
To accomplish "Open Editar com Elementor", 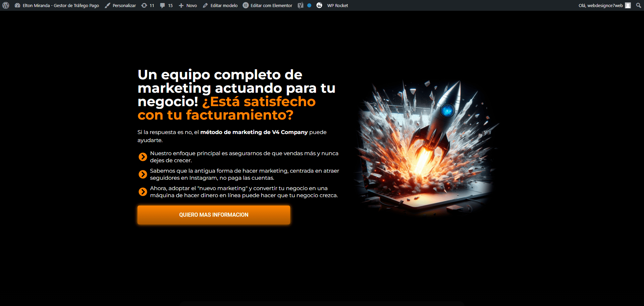I will coord(267,5).
